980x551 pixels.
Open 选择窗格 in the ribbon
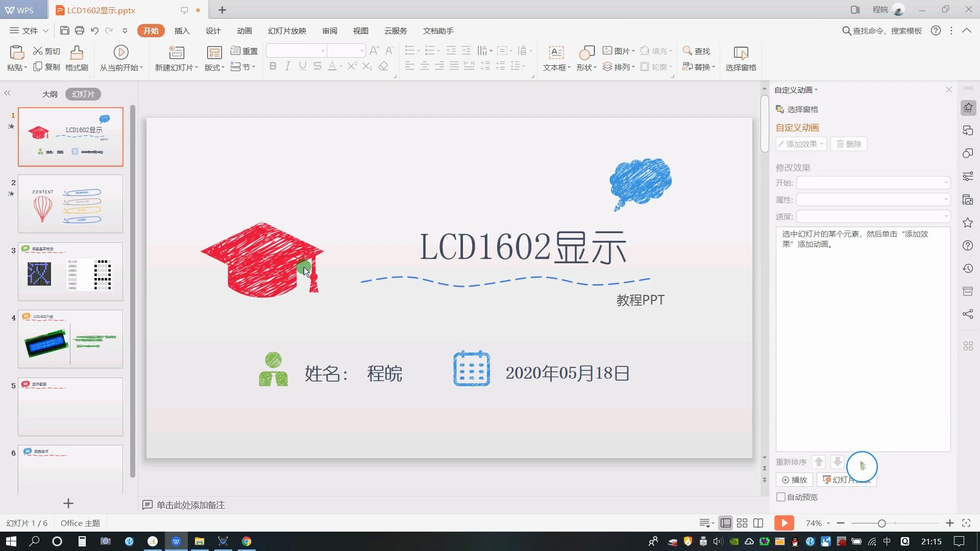(x=741, y=58)
